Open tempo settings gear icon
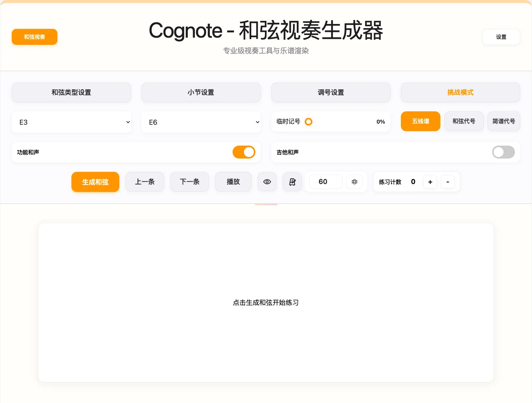 [x=355, y=182]
